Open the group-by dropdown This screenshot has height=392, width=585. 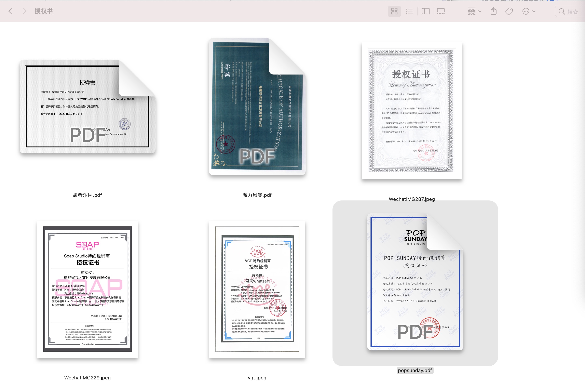coord(474,11)
